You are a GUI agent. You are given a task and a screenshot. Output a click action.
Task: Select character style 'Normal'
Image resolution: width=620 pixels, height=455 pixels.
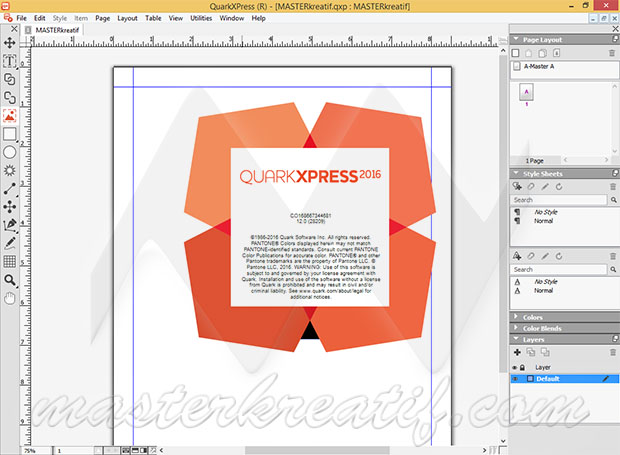[x=543, y=291]
